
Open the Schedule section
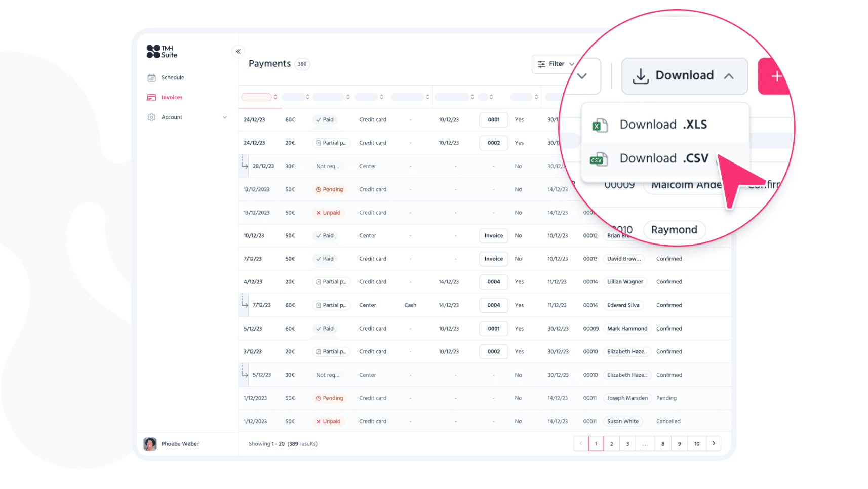point(173,78)
